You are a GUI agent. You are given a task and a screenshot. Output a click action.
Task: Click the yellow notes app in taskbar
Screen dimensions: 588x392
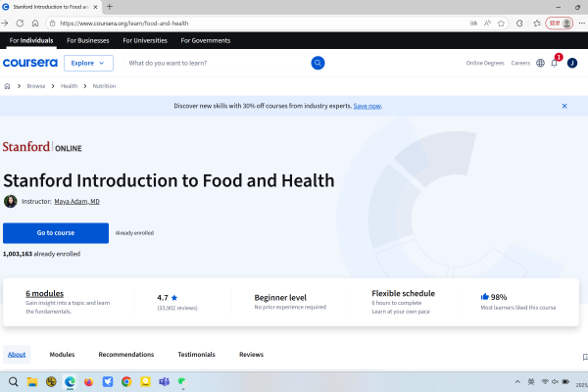point(145,382)
